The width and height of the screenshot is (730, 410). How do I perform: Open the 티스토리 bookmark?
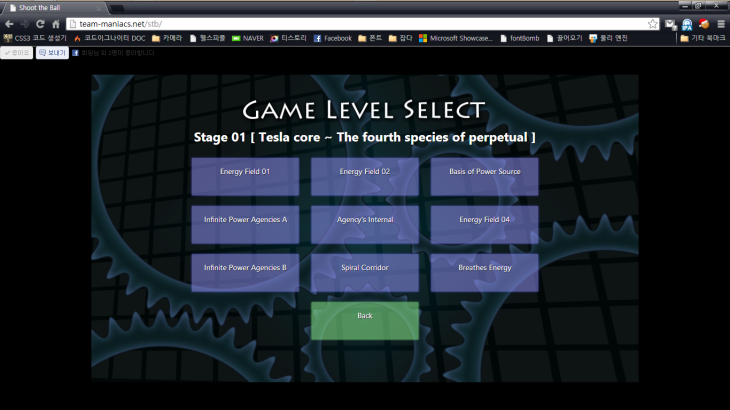[x=288, y=38]
